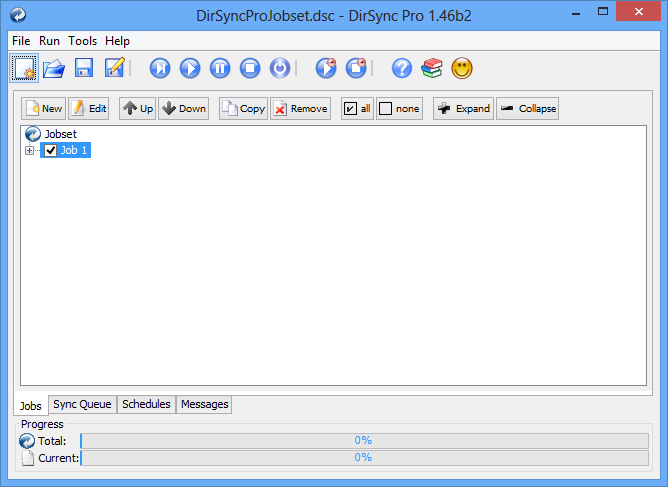
Task: Stop the schedule engine with clock-stop icon
Action: 356,68
